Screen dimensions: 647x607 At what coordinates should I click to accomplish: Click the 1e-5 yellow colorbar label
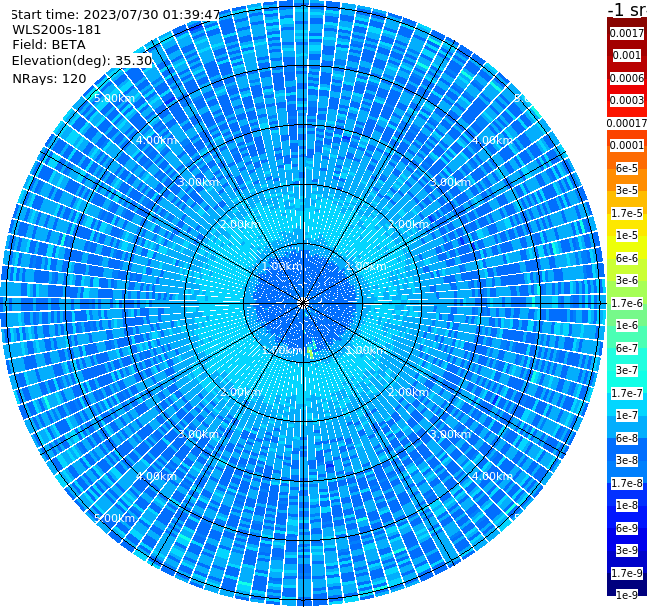pyautogui.click(x=627, y=235)
